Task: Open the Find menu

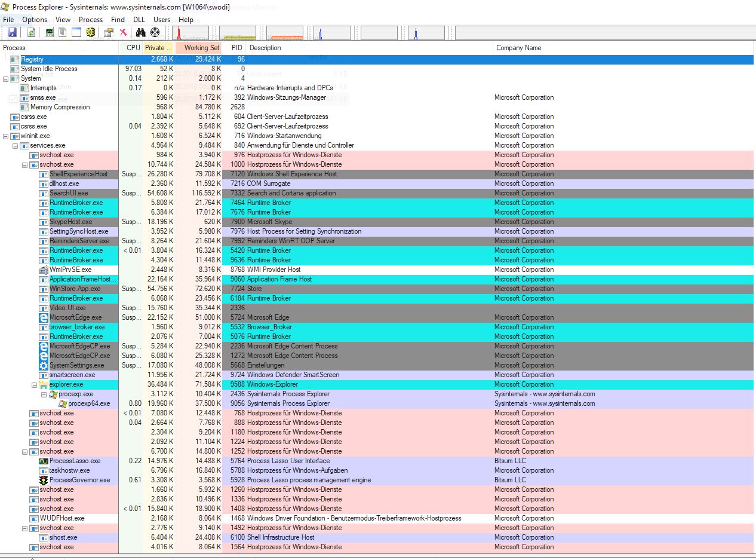Action: coord(118,20)
